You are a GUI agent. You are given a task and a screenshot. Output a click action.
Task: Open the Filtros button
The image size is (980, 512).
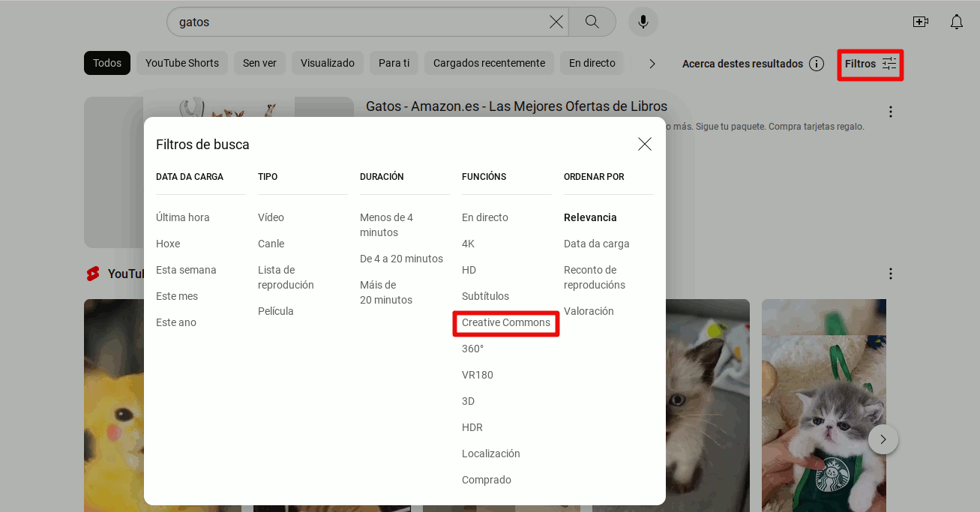[x=870, y=64]
